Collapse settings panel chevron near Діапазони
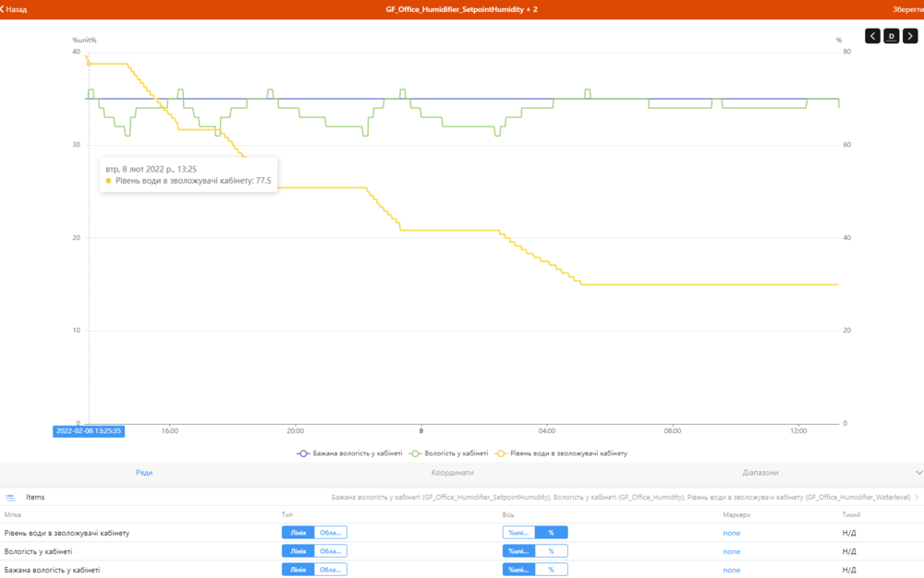Viewport: 924px width, 578px height. [x=918, y=473]
